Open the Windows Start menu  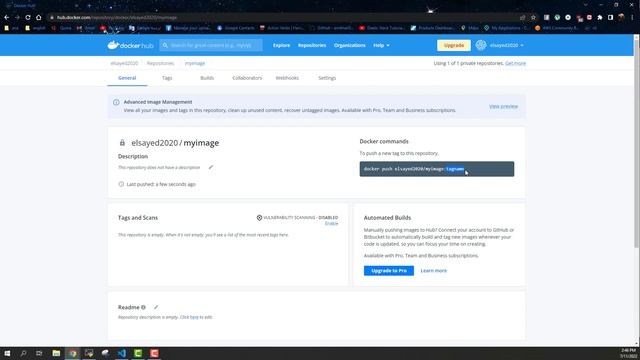click(7, 353)
